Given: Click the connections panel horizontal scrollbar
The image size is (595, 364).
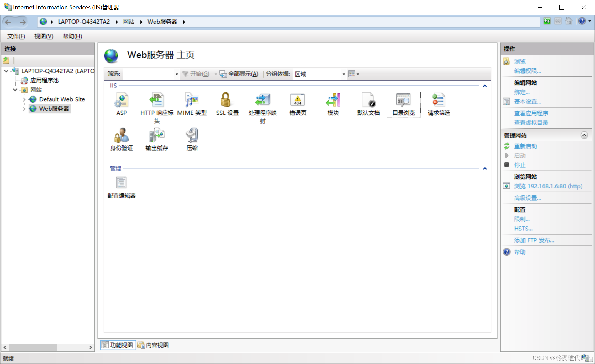Looking at the screenshot, I should tap(33, 347).
